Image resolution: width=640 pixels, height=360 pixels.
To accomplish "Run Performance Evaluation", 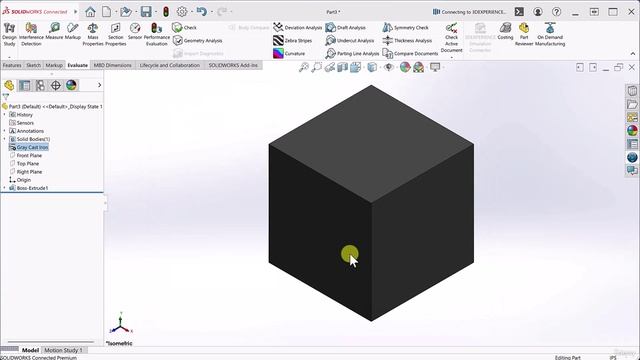I will click(157, 34).
